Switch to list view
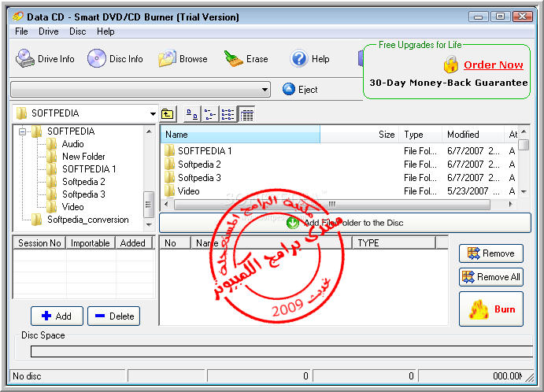 [x=228, y=114]
